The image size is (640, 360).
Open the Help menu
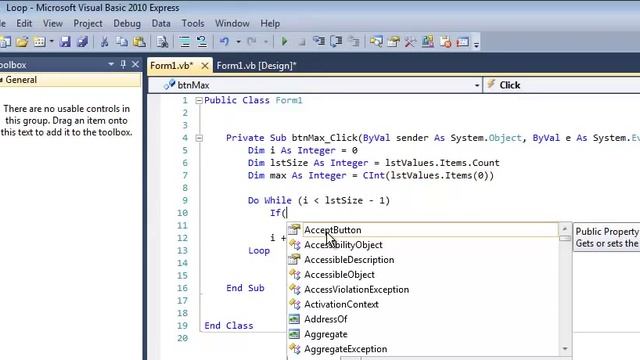click(270, 24)
